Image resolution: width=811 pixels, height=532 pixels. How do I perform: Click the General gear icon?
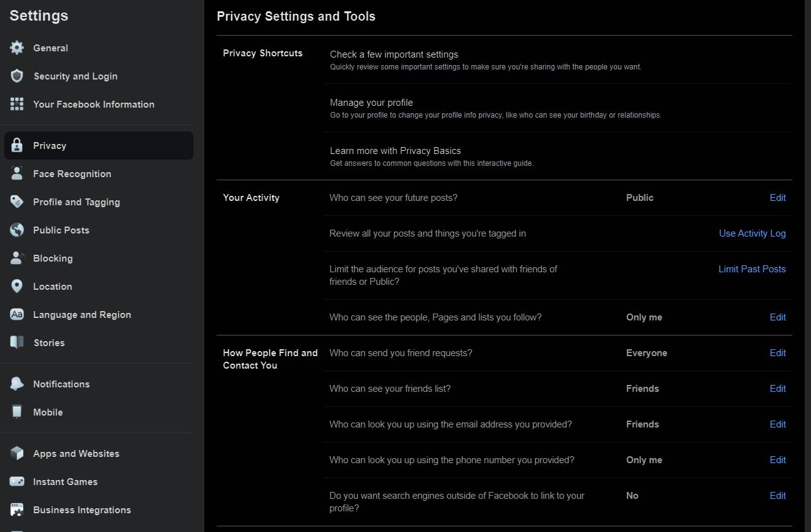tap(17, 48)
